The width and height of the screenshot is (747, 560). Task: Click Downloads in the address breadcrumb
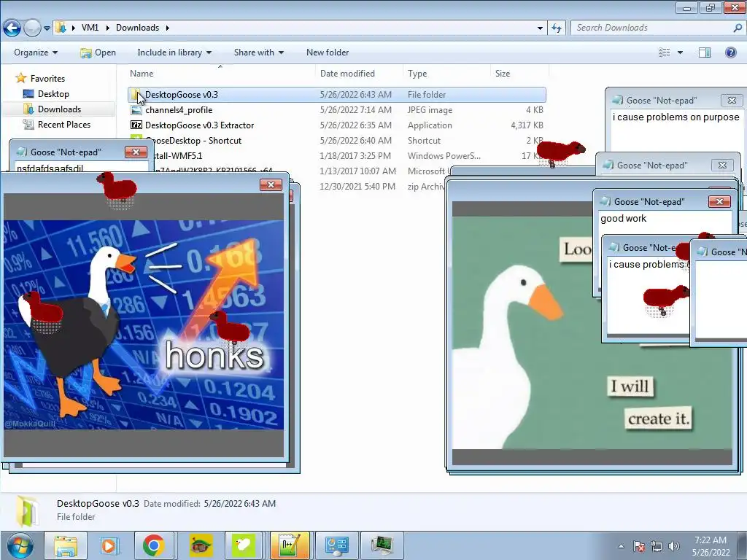[137, 28]
